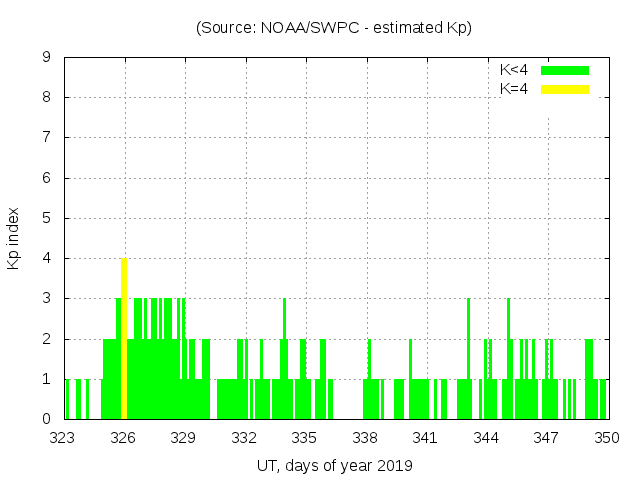This screenshot has width=640, height=480.
Task: Click the green K<4 legend swatch
Action: (565, 70)
